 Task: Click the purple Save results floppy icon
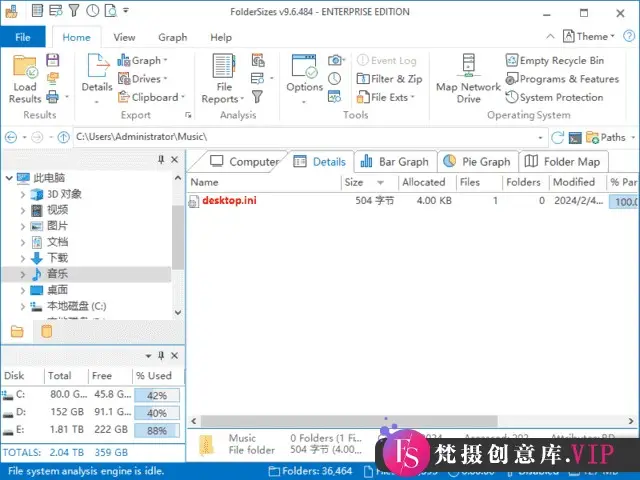[x=53, y=60]
